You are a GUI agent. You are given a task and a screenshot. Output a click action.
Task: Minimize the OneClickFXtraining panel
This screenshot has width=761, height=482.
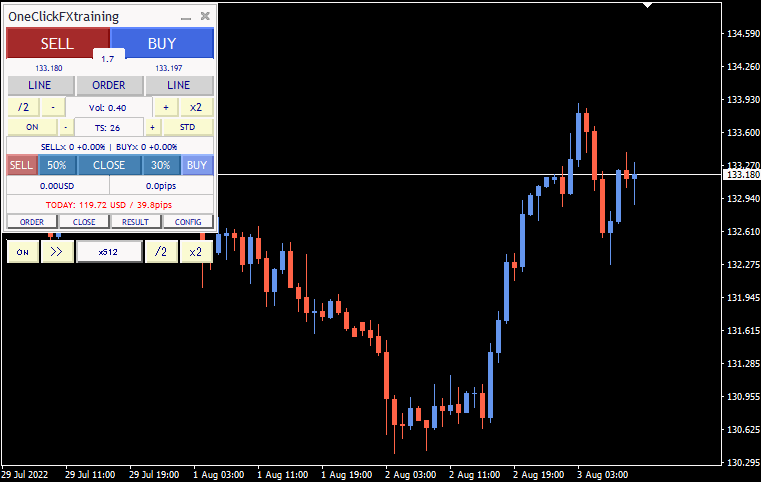[186, 17]
